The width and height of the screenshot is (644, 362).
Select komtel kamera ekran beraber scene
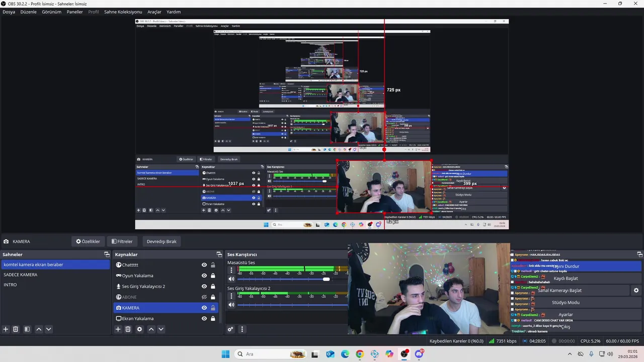pos(55,264)
